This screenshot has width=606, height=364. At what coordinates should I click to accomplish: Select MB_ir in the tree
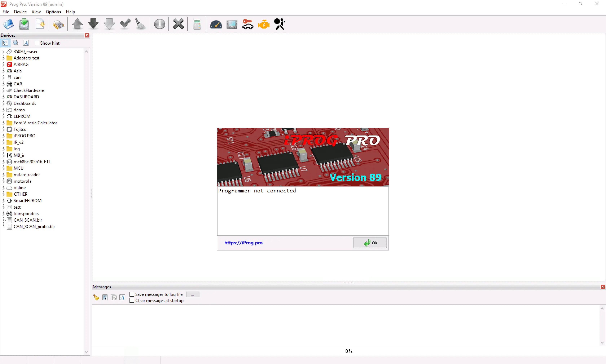click(x=19, y=155)
